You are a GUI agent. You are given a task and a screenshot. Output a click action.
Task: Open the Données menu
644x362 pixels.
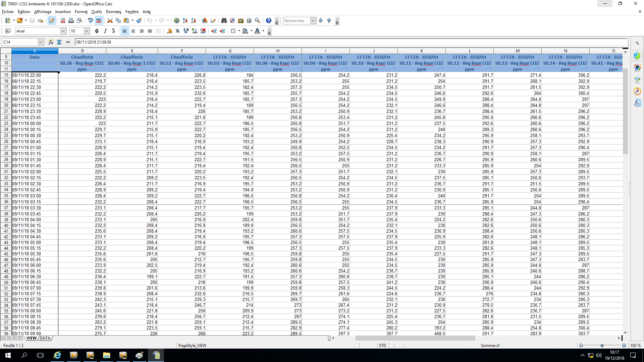point(114,12)
